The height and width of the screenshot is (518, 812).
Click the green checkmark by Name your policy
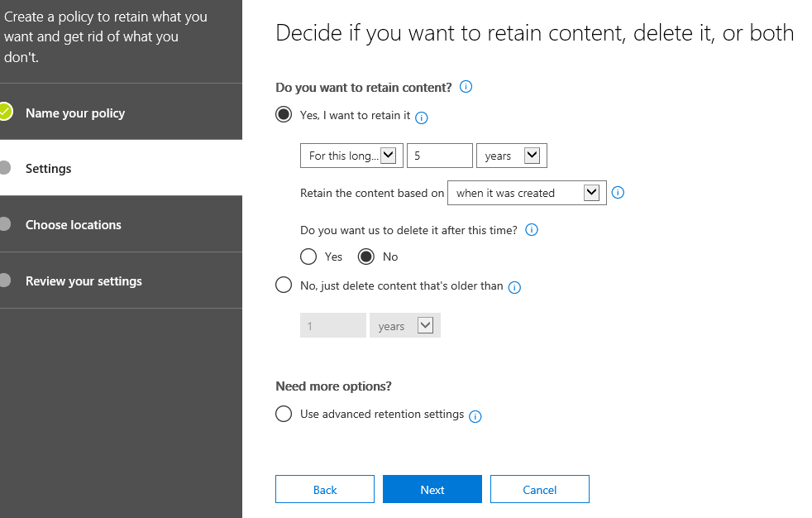point(6,113)
